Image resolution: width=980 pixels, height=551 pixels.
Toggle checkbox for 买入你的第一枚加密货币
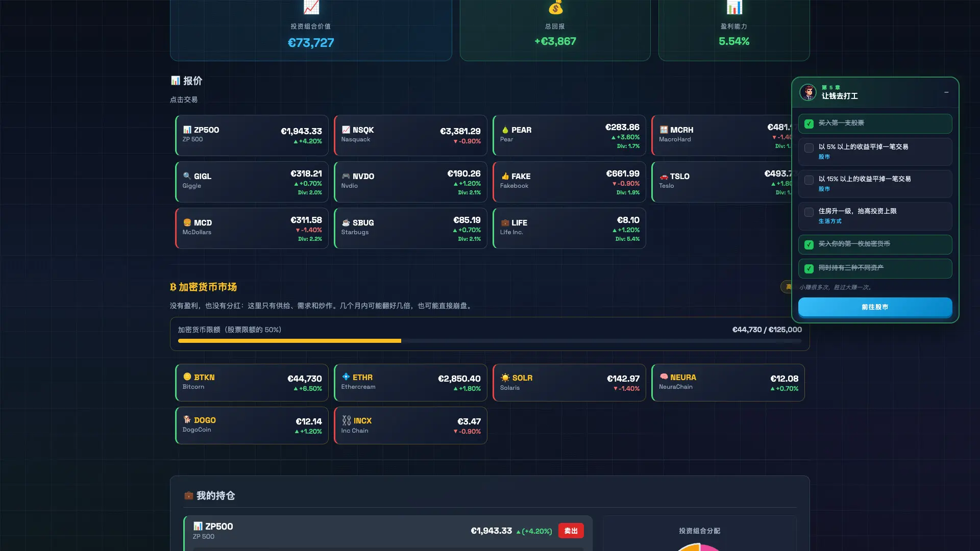pyautogui.click(x=808, y=245)
